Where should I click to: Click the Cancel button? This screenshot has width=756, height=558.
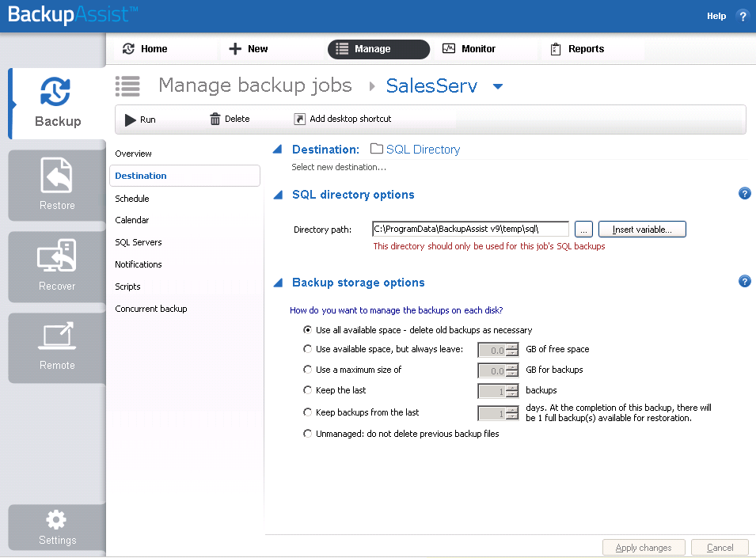click(x=720, y=548)
